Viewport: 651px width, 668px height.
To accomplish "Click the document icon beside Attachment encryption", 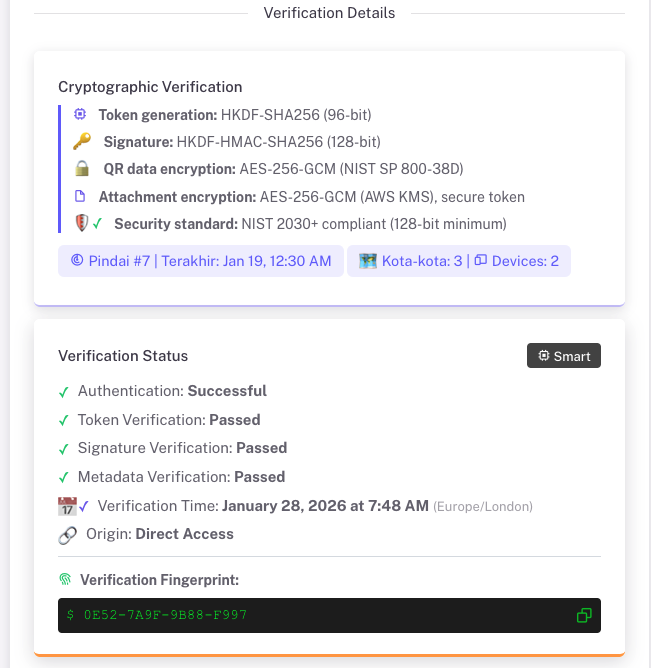I will [x=80, y=196].
